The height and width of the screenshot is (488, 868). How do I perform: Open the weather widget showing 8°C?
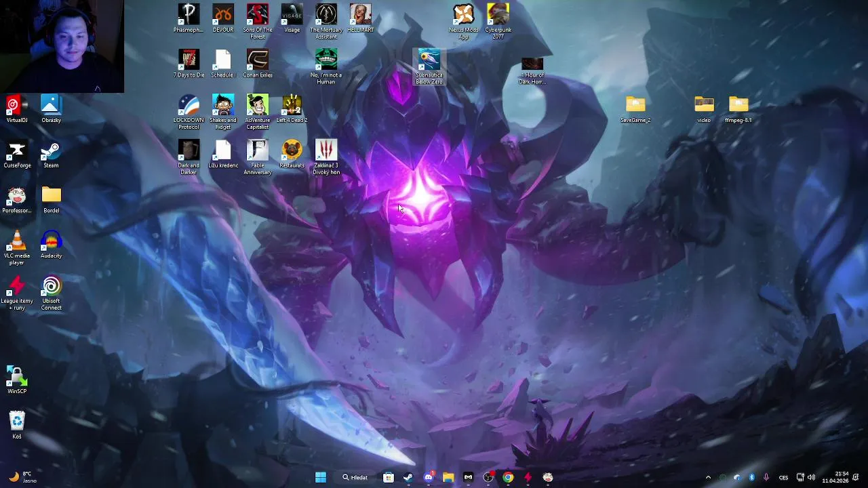[x=22, y=477]
